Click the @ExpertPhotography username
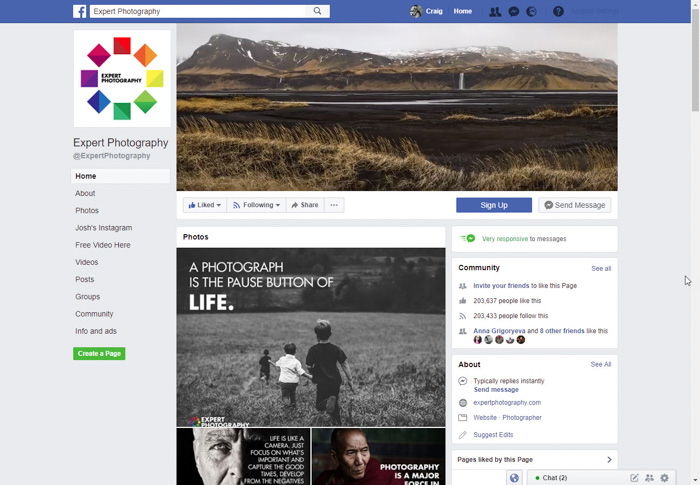 112,156
